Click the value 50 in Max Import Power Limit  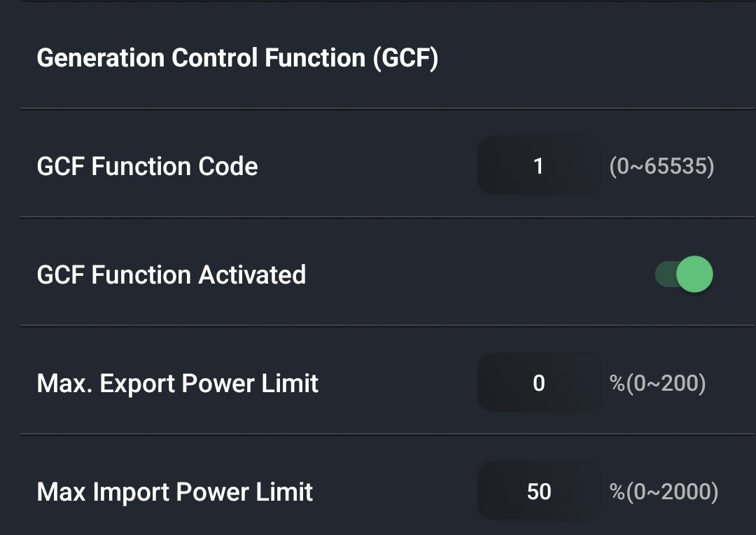539,492
